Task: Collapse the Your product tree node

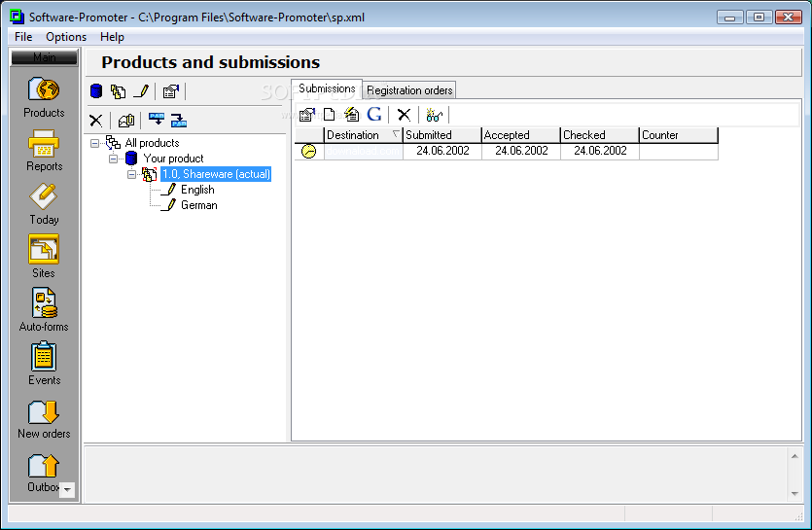Action: 114,159
